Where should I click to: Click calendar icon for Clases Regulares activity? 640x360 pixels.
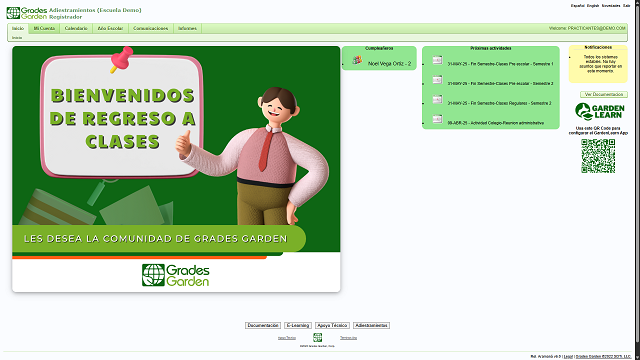pos(437,99)
